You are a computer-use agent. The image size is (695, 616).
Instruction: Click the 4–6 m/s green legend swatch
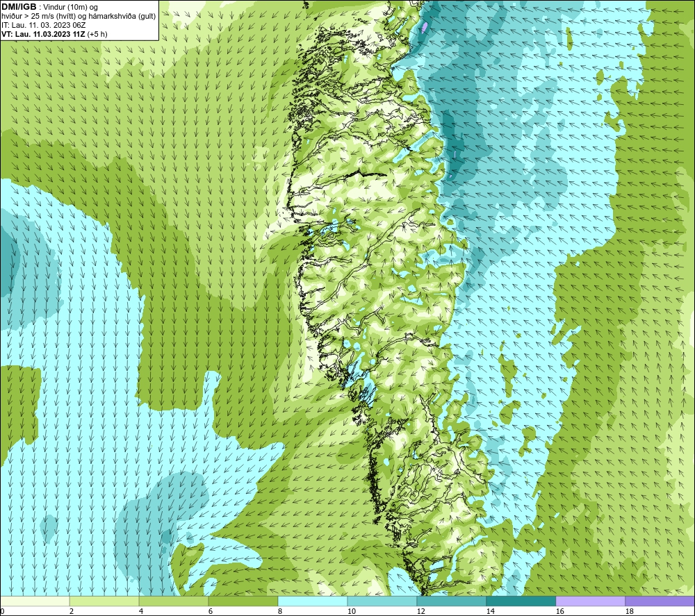(174, 601)
